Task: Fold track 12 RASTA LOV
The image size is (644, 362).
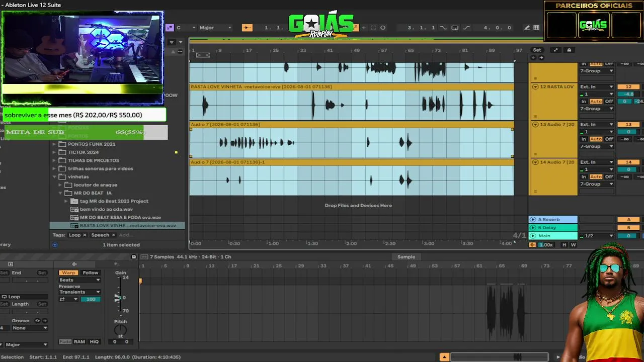Action: tap(535, 87)
